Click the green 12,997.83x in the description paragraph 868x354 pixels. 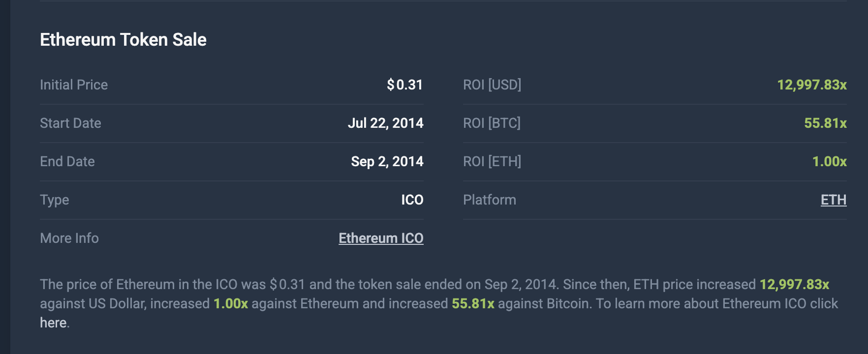[794, 284]
